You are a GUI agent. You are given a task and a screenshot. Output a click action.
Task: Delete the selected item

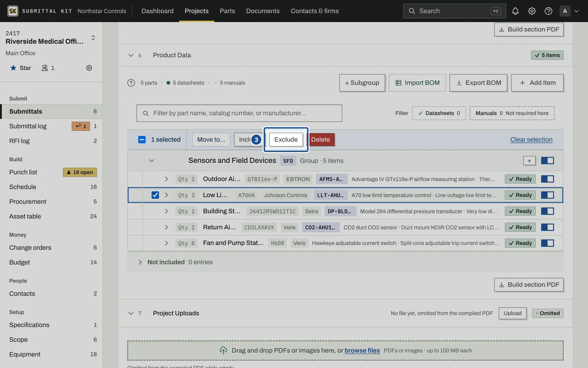[320, 139]
